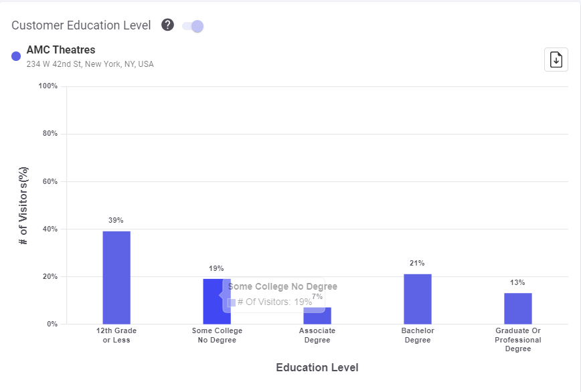Select the Some College No Degree bar
581x392 pixels.
point(212,301)
